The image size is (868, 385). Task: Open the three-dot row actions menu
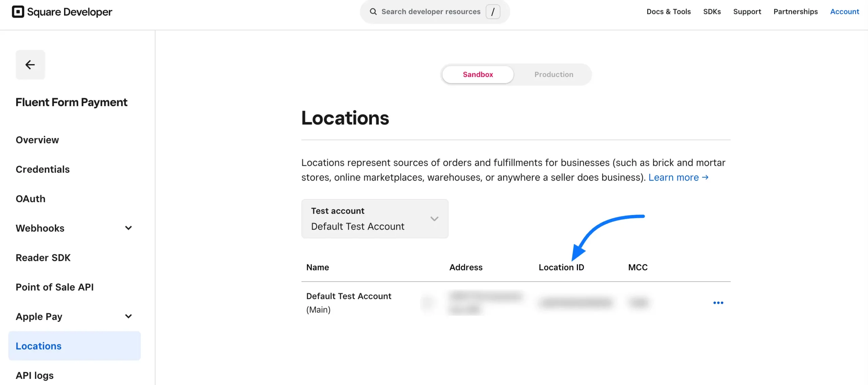click(x=718, y=303)
